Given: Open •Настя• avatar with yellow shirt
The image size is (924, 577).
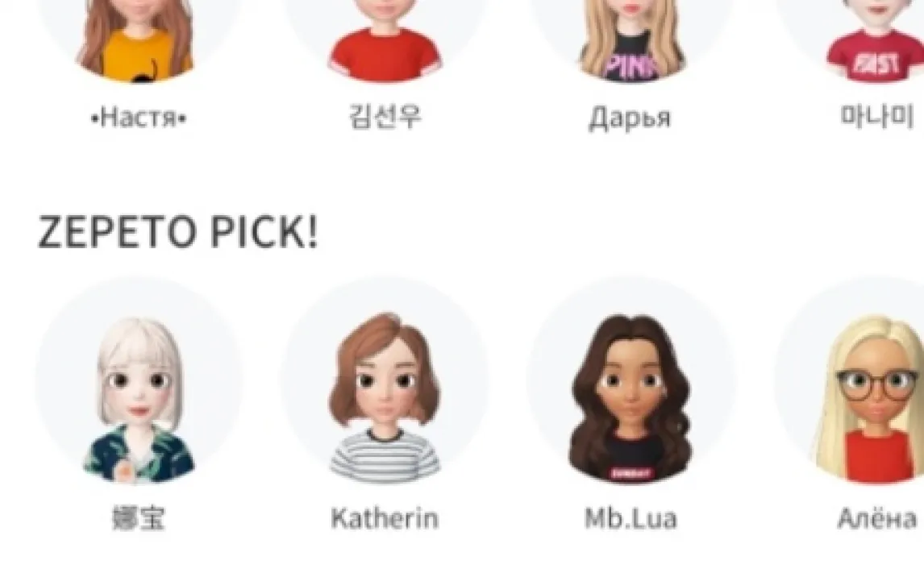Looking at the screenshot, I should pyautogui.click(x=139, y=38).
